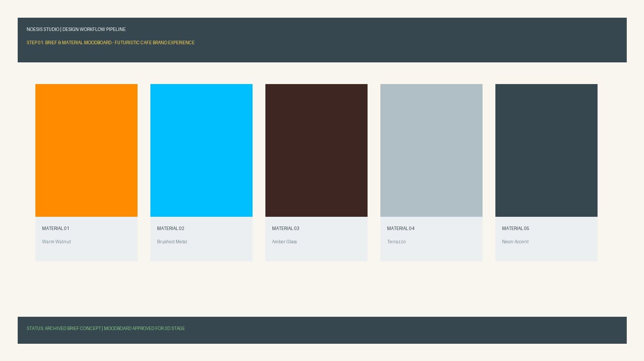Click the NOESIS STUDIO header title

76,29
